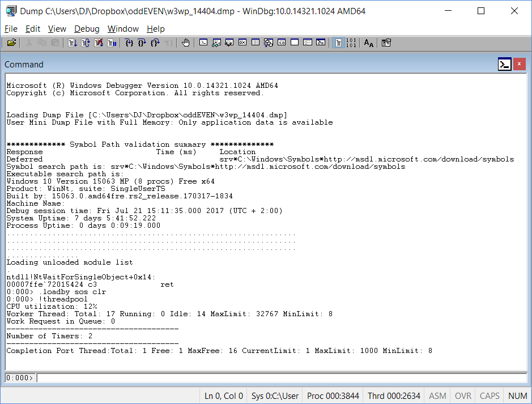
Task: Click the 'Loading unloaded module list' line
Action: tap(70, 262)
